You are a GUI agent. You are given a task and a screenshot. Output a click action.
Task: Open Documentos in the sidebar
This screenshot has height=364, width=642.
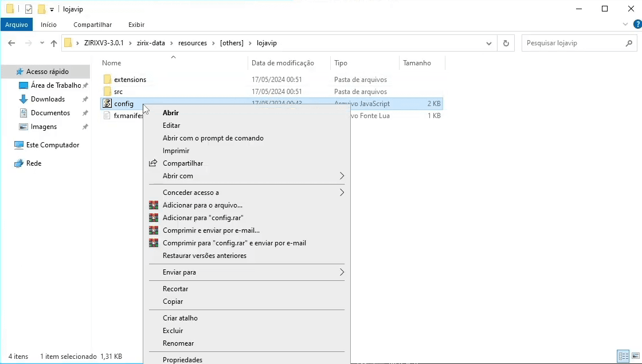coord(50,113)
